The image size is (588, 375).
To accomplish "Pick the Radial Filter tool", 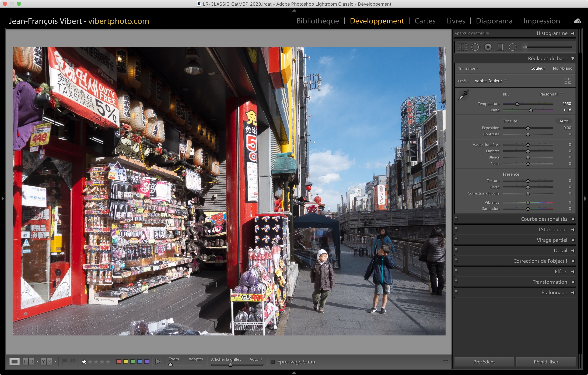I will tap(512, 47).
